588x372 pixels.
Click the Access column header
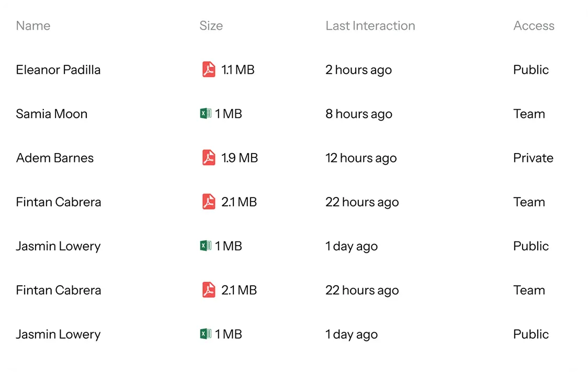(534, 26)
